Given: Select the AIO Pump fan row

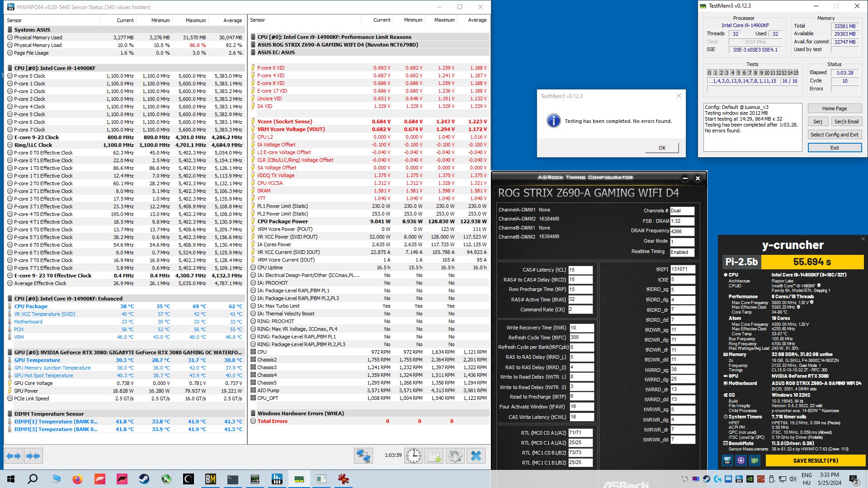Looking at the screenshot, I should (x=370, y=390).
